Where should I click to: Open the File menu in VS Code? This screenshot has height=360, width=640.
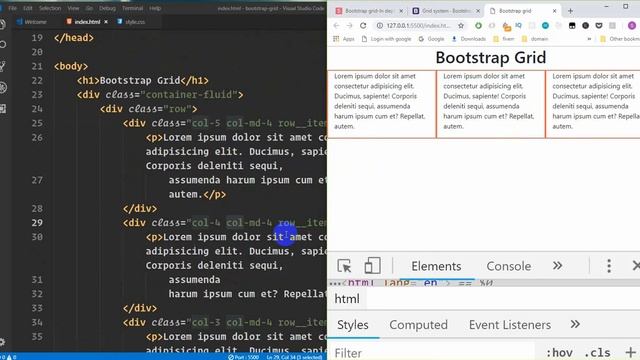tap(13, 8)
